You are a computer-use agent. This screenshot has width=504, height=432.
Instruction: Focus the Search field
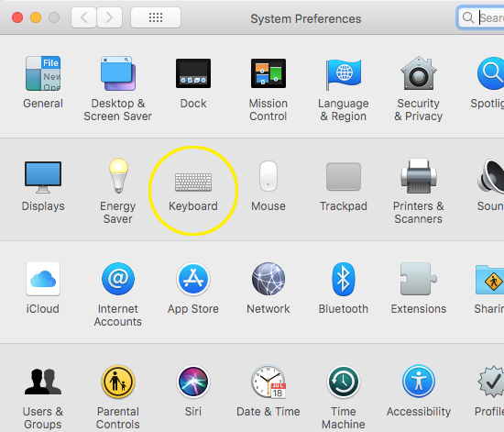tap(480, 17)
